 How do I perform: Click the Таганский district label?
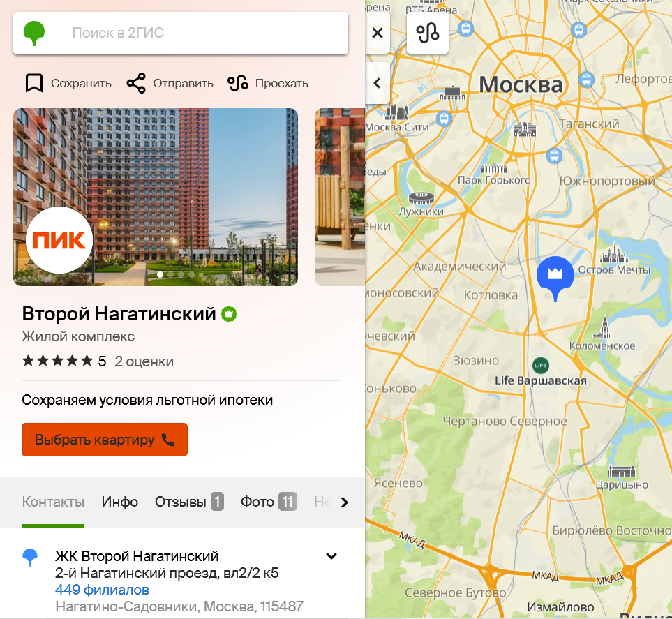(x=589, y=124)
